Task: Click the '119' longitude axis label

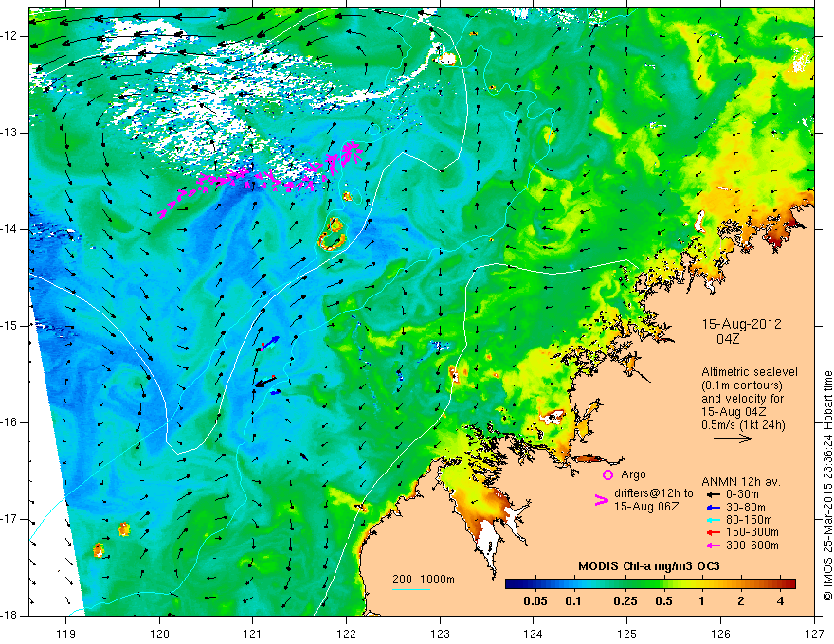Action: pyautogui.click(x=66, y=635)
